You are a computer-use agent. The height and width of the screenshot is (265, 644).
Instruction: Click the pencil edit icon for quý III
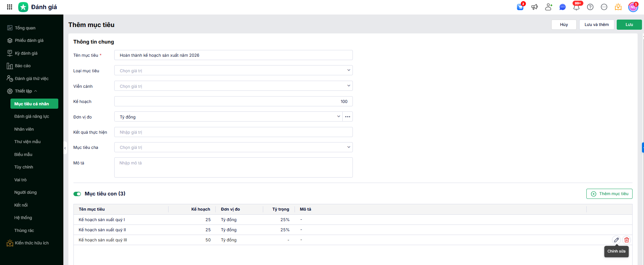click(x=616, y=240)
